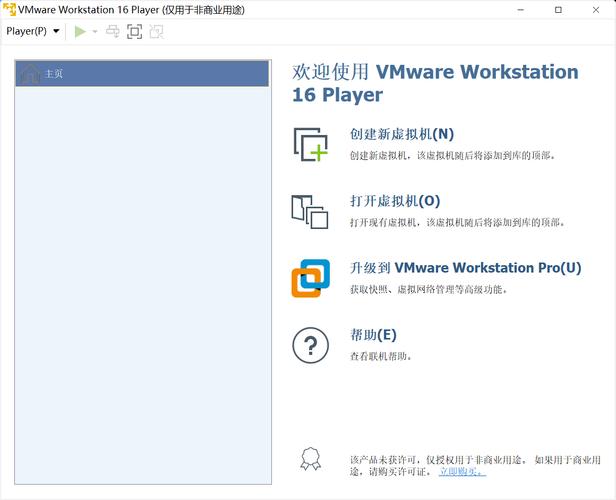Image resolution: width=616 pixels, height=500 pixels.
Task: Open the Player(P) menu
Action: [33, 31]
